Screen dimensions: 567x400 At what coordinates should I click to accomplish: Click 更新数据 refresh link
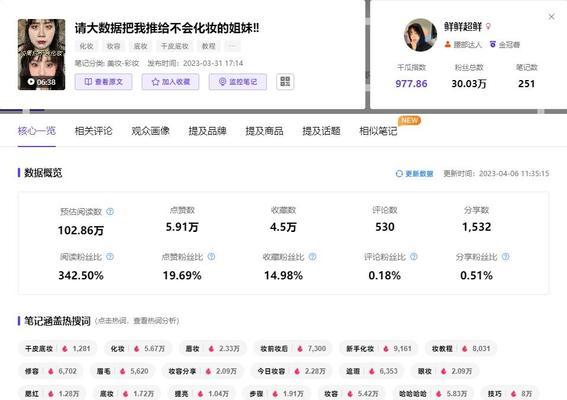pyautogui.click(x=414, y=174)
